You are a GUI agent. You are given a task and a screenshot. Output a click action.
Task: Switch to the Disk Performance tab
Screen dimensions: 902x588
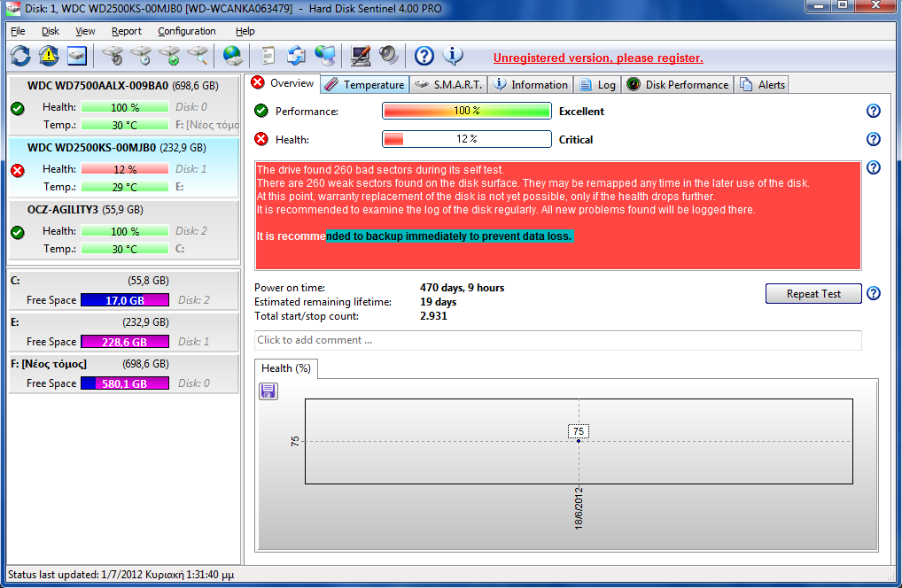pyautogui.click(x=678, y=84)
